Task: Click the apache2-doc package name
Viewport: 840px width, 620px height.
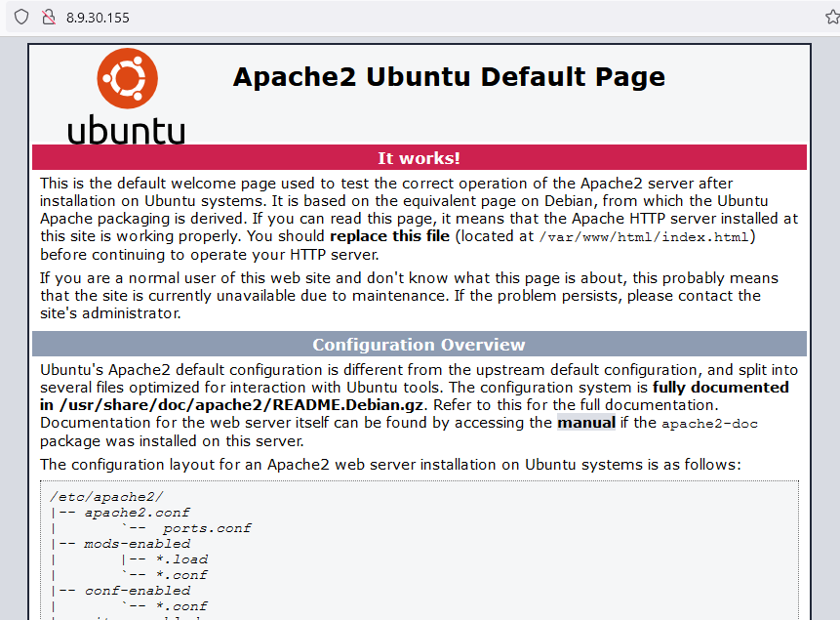Action: pyautogui.click(x=710, y=424)
